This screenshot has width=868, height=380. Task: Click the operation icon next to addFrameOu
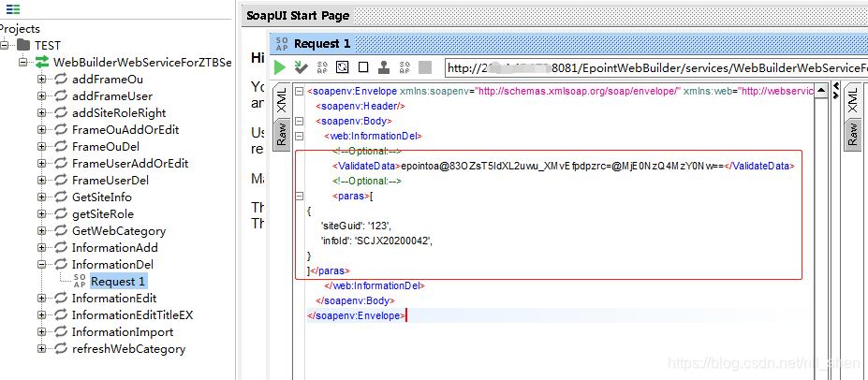(60, 79)
